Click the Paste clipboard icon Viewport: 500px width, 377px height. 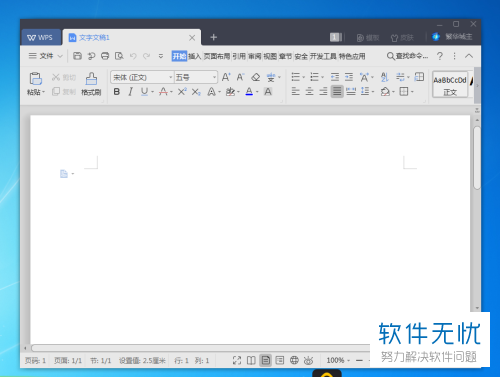[35, 79]
